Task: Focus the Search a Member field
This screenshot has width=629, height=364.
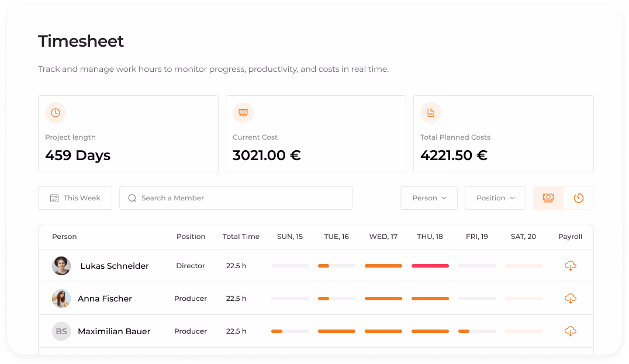Action: [x=236, y=198]
